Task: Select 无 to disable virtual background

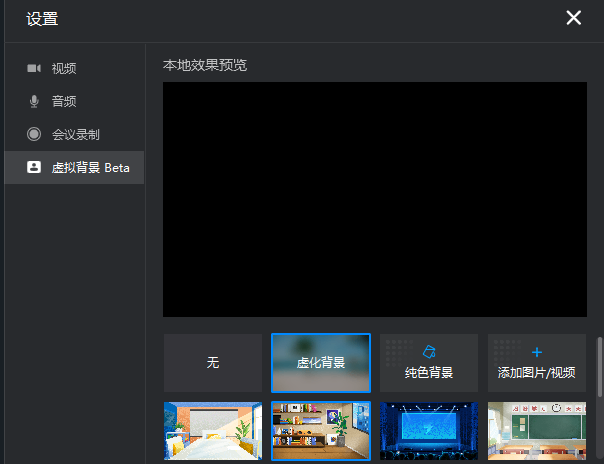Action: point(213,363)
